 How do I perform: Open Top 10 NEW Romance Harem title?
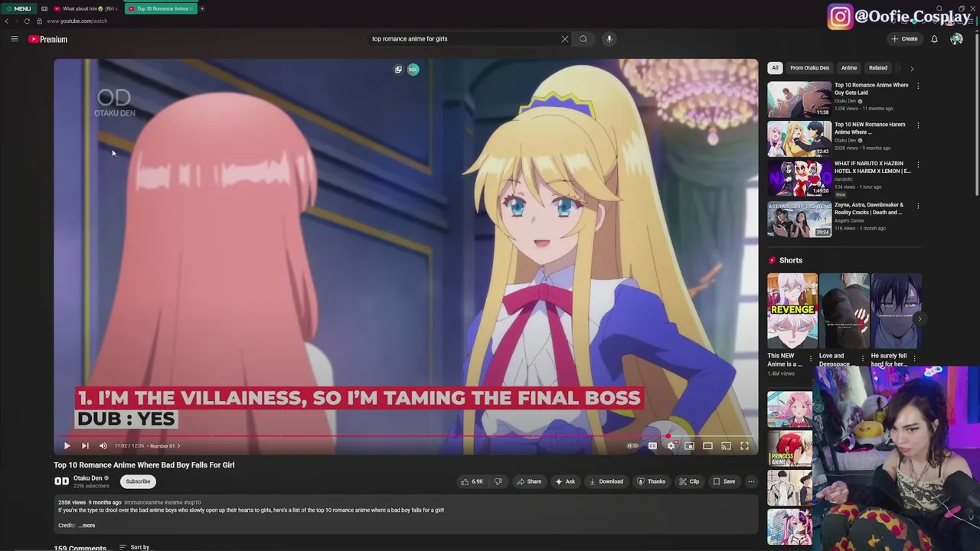[x=870, y=128]
